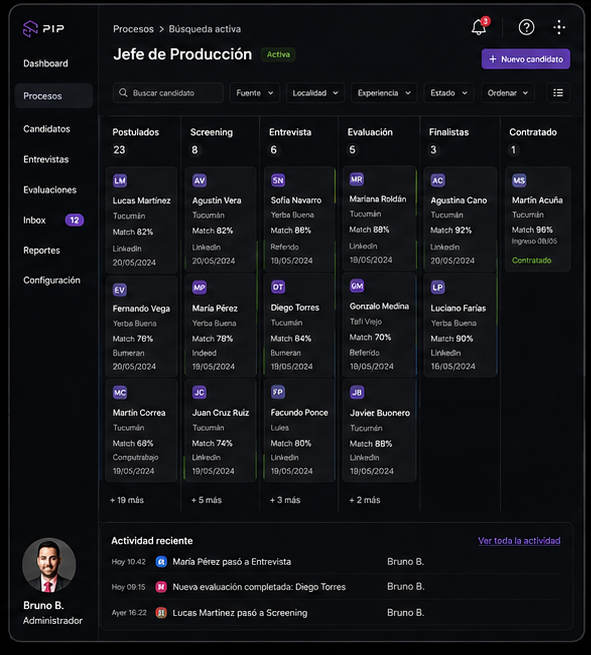
Task: Open the Ordenar sort dropdown
Action: click(x=507, y=93)
